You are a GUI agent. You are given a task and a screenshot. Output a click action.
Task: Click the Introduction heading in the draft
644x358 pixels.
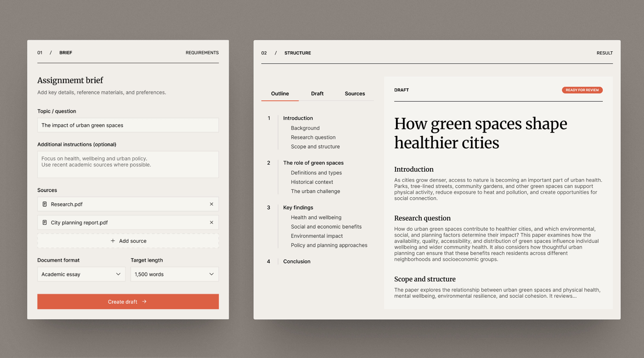click(x=414, y=169)
